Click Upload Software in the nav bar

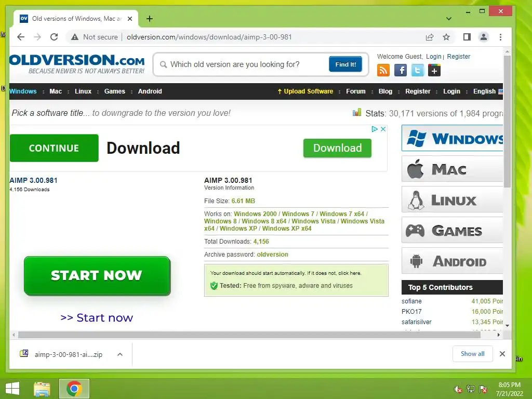[305, 91]
